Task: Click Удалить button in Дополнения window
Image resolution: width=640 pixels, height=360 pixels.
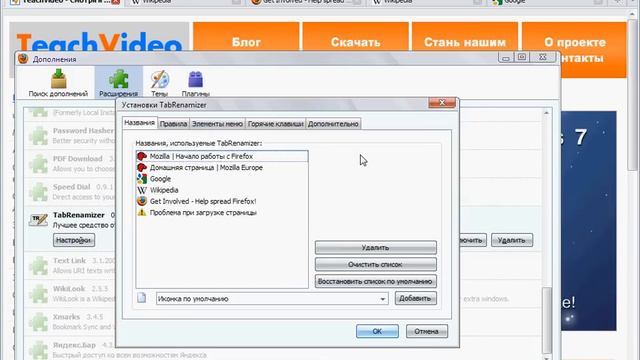Action: click(512, 240)
